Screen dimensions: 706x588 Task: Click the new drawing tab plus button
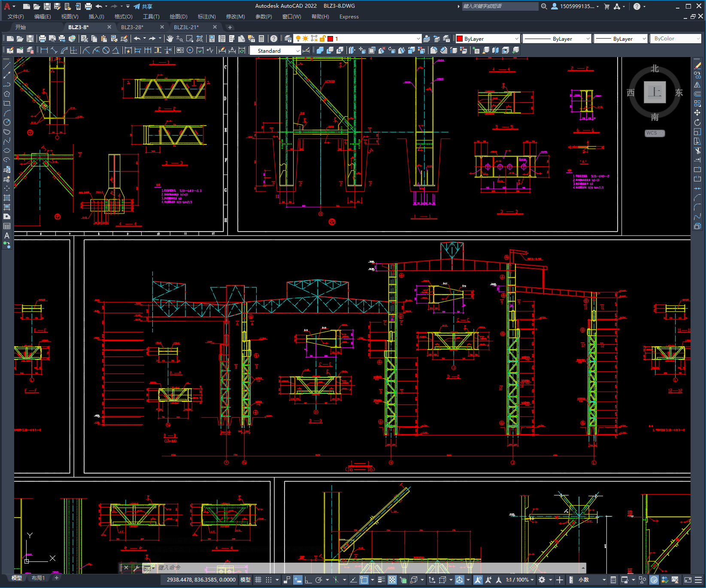coord(230,27)
